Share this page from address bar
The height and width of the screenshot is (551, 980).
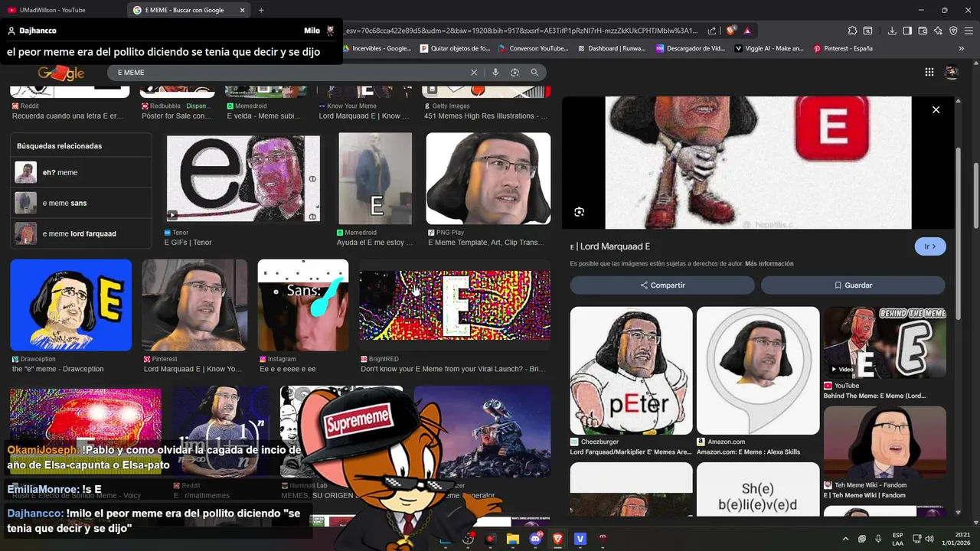pyautogui.click(x=712, y=31)
